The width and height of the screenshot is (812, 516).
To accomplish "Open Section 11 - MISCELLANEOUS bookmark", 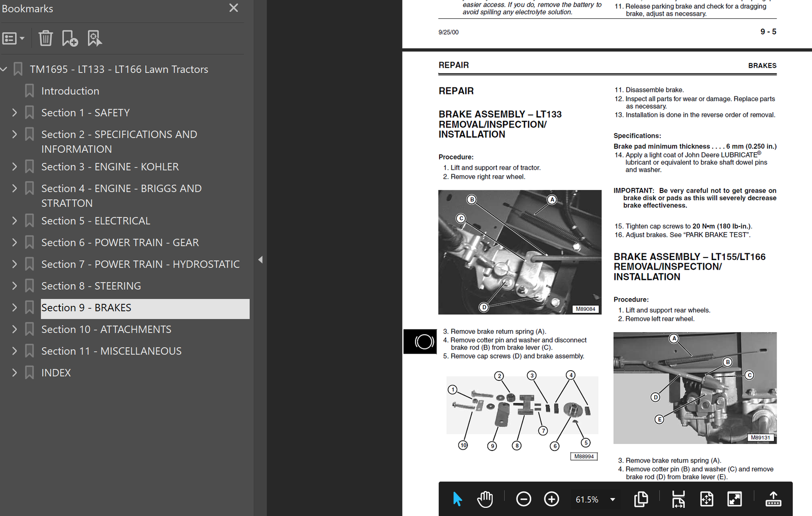I will tap(111, 351).
